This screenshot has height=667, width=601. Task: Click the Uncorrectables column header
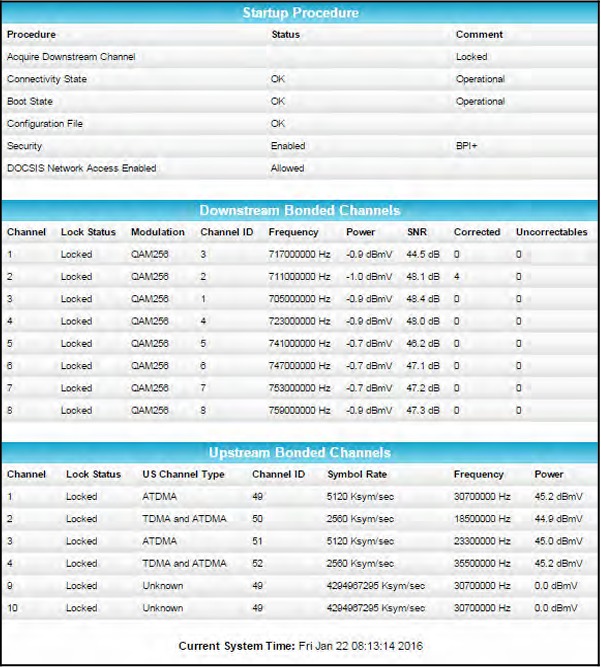click(551, 232)
